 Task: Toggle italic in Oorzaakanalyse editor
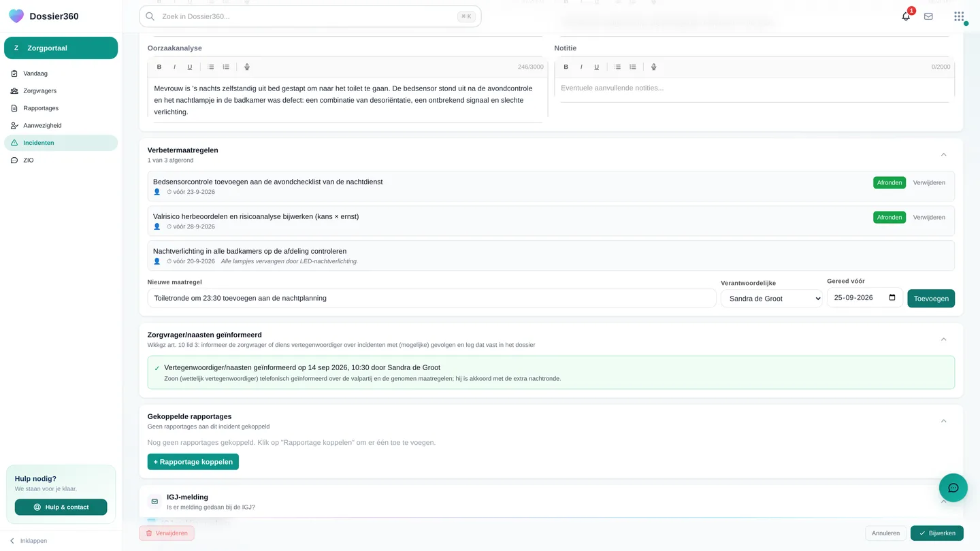[x=174, y=67]
